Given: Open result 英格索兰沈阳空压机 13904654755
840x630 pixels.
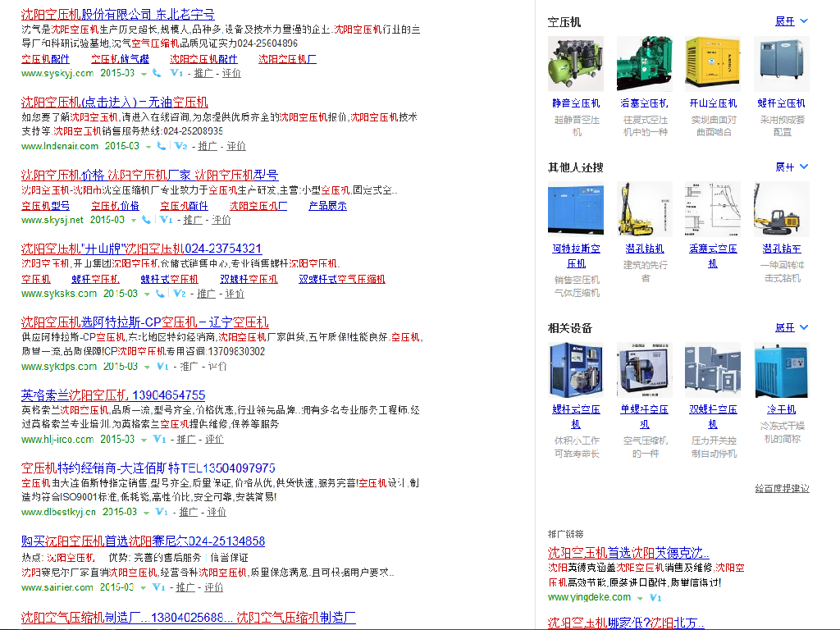Looking at the screenshot, I should (113, 395).
